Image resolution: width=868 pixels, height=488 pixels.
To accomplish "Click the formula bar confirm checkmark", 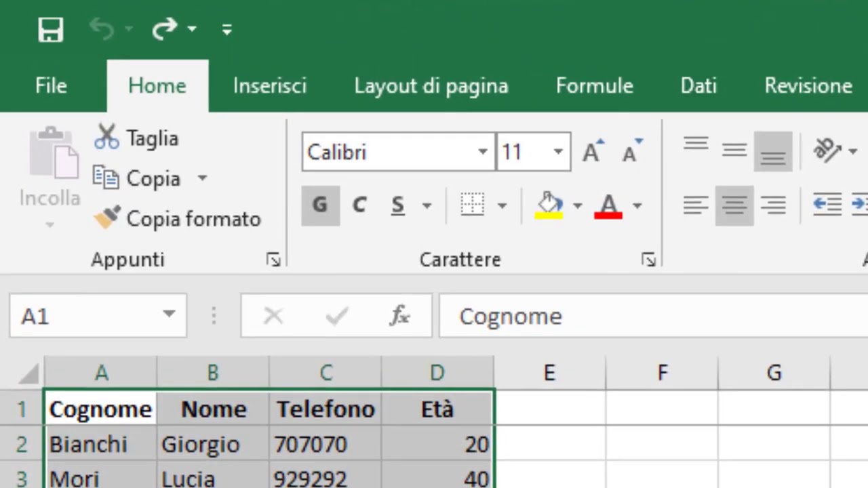I will pos(336,315).
